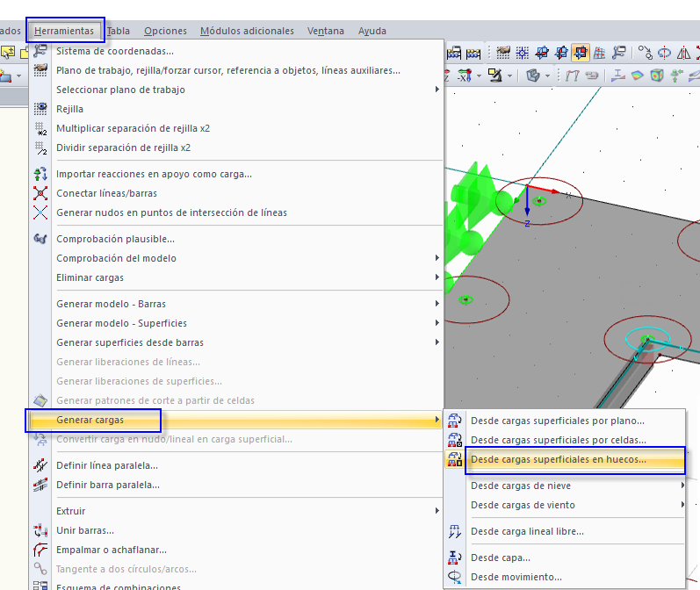Click the calculator panel icon left of toolbar
This screenshot has height=590, width=700.
(x=454, y=53)
